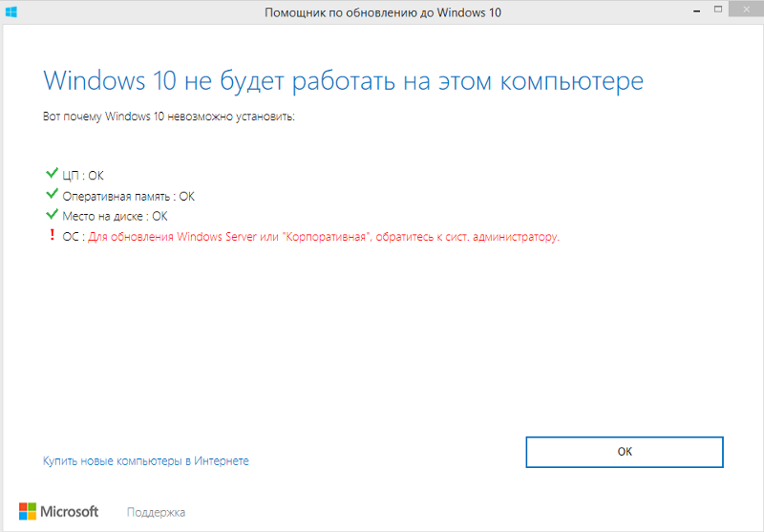
Task: Select the 'Место на диске : OK' line
Action: [115, 216]
